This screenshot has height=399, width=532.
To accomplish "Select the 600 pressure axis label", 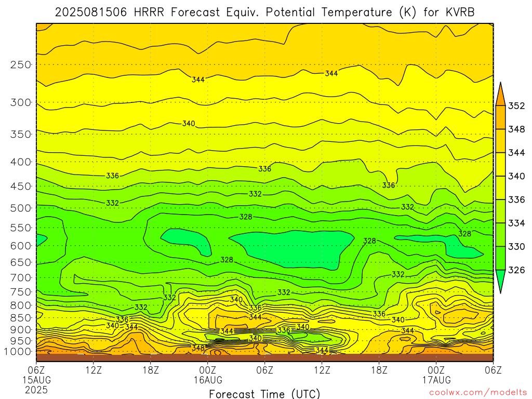I will (21, 246).
